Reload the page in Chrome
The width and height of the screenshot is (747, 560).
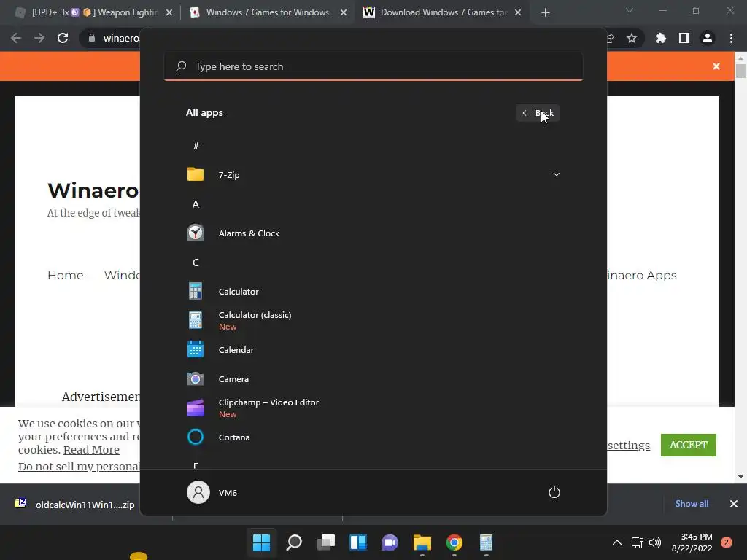tap(63, 38)
